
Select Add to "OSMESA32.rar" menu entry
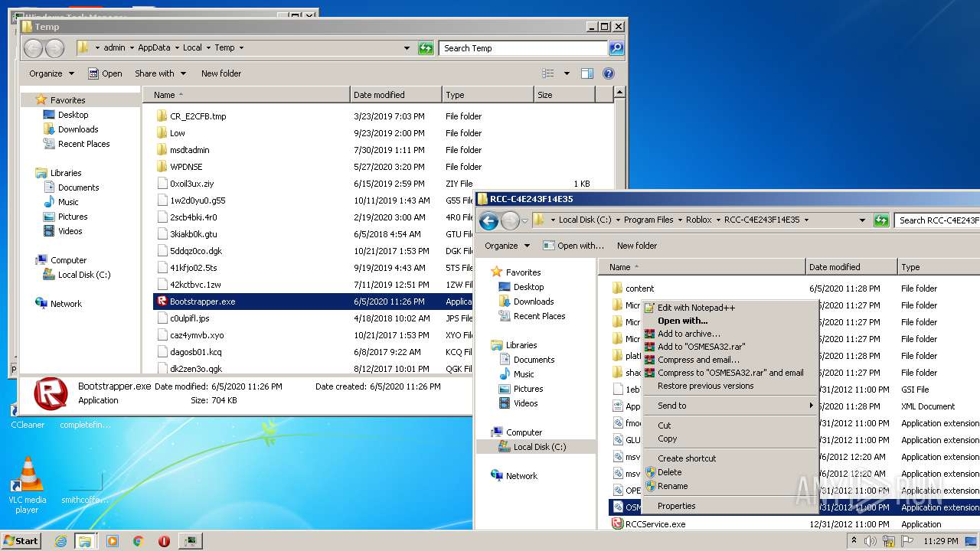pyautogui.click(x=701, y=347)
